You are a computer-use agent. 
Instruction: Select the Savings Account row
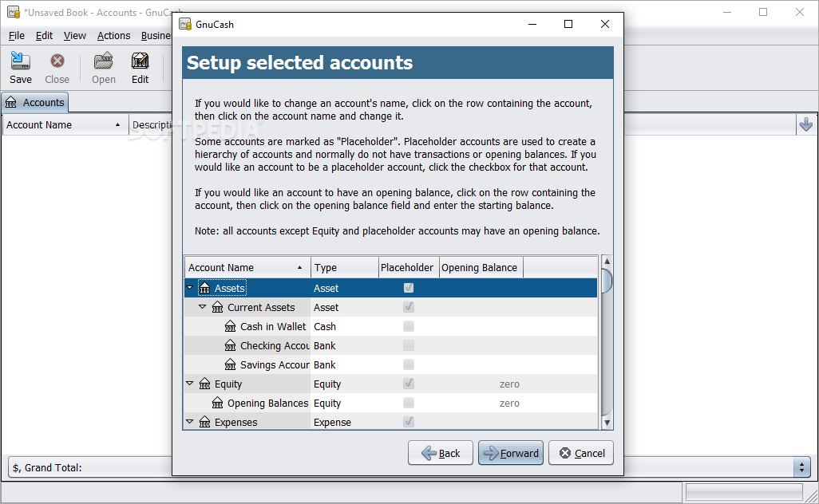click(390, 364)
